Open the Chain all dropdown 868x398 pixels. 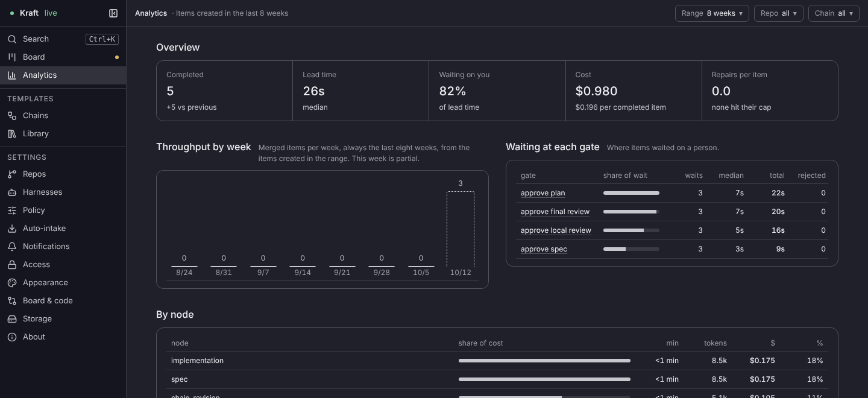834,13
